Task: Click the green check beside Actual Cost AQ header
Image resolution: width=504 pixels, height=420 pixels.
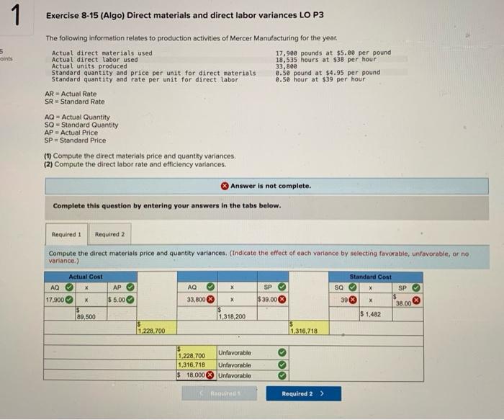Action: 69,287
